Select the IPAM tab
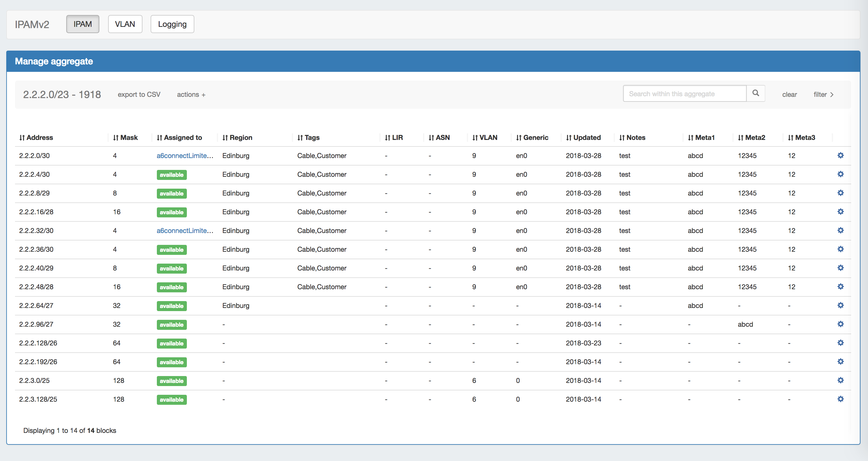 pyautogui.click(x=82, y=24)
